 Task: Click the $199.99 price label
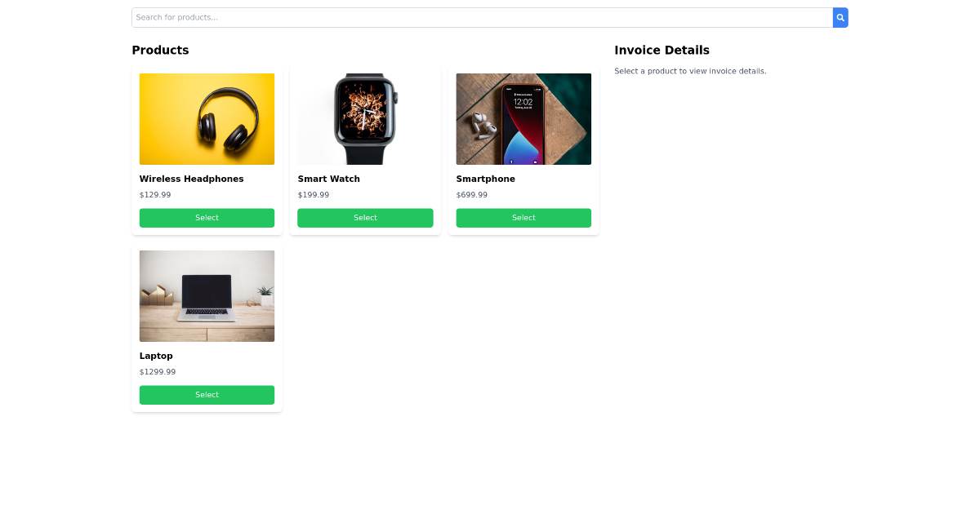pyautogui.click(x=314, y=194)
